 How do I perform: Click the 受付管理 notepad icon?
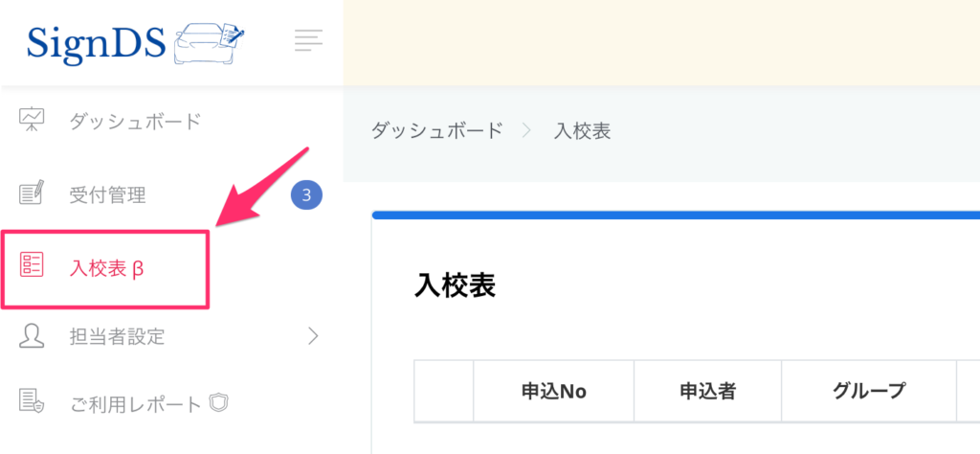[32, 195]
